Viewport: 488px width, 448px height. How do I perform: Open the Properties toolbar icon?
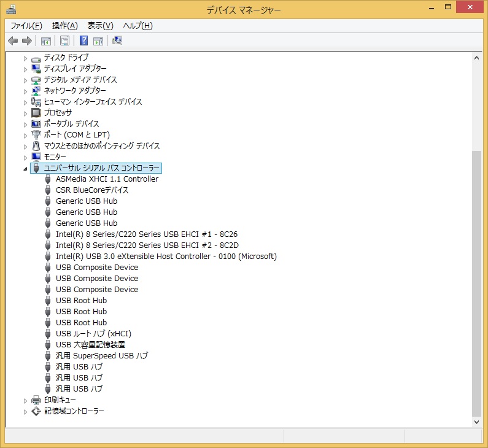(x=64, y=41)
